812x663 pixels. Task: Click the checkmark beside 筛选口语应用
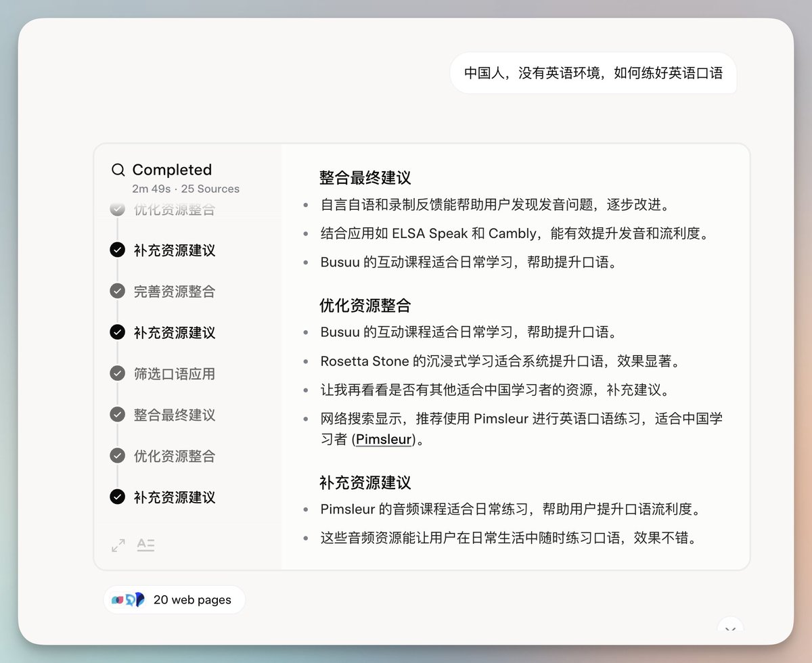[x=117, y=373]
